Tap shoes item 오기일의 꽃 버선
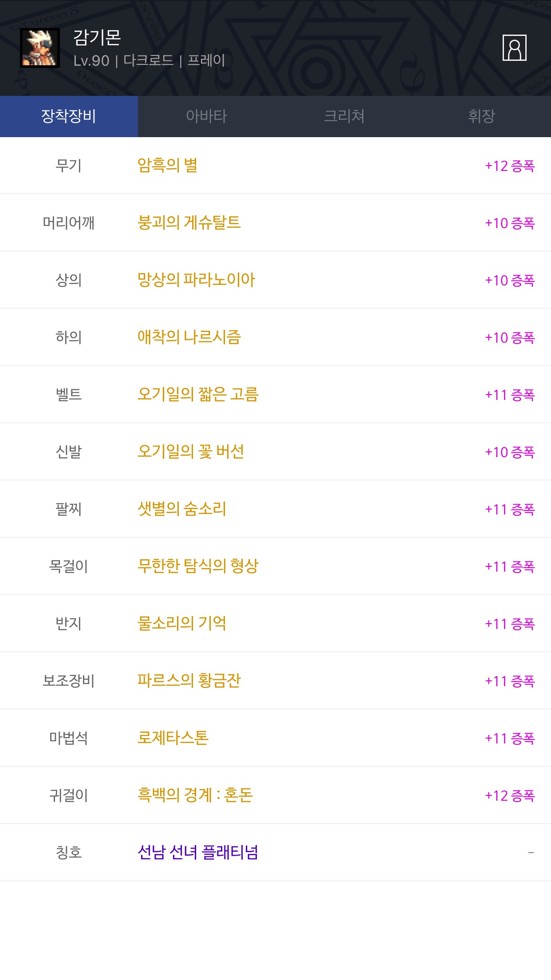The height and width of the screenshot is (980, 551). tap(191, 452)
